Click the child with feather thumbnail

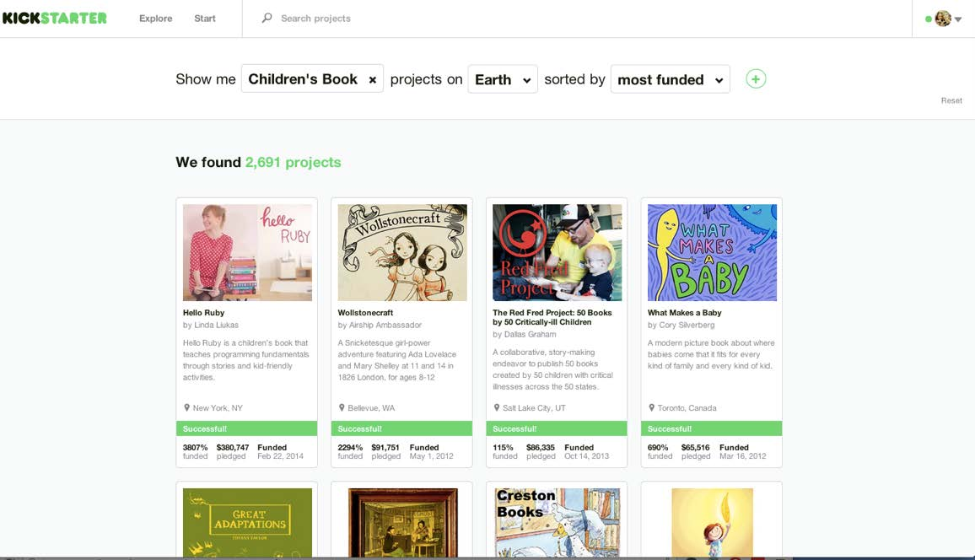(712, 522)
